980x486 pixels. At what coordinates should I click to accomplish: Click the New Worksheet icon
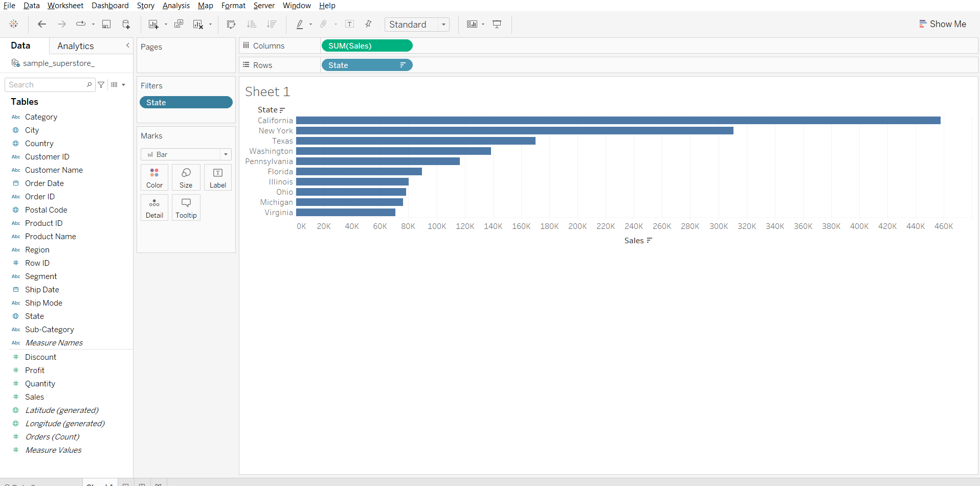point(153,24)
